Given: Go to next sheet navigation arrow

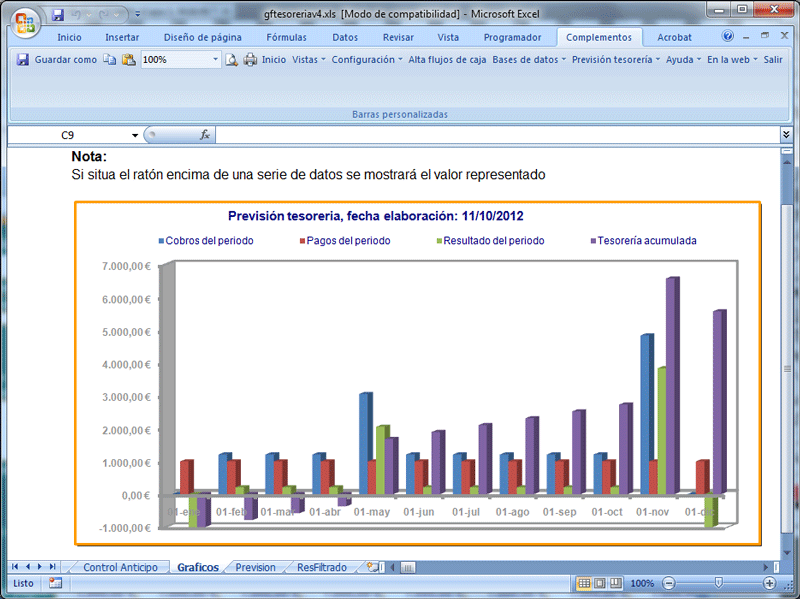Looking at the screenshot, I should tap(40, 567).
